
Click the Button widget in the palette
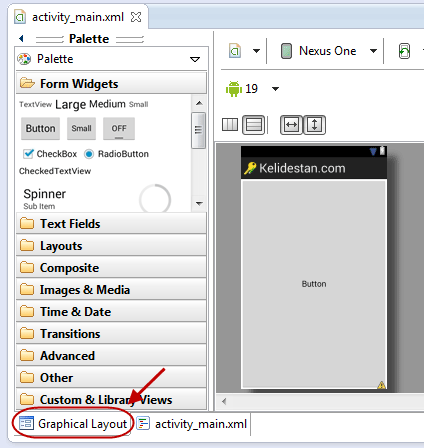(40, 128)
